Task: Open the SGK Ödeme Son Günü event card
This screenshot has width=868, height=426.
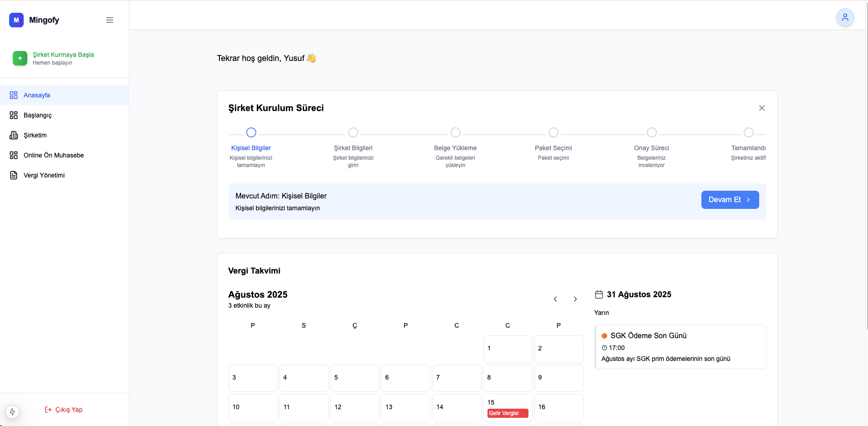Action: (x=680, y=347)
